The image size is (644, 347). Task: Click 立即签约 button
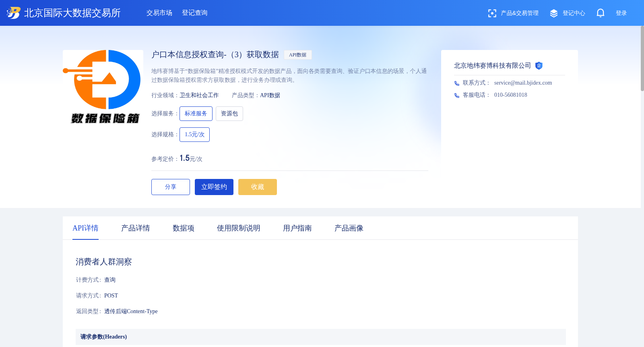tap(214, 187)
